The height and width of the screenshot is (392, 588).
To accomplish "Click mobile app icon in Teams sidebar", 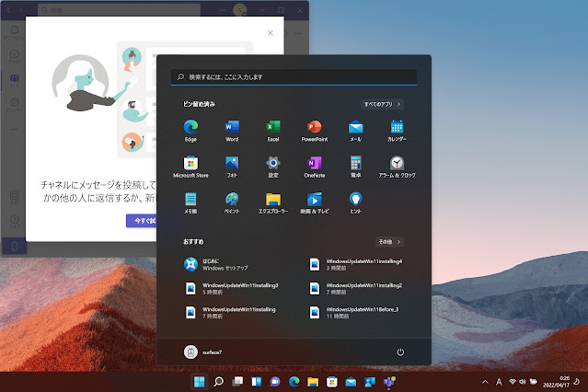I will (14, 247).
